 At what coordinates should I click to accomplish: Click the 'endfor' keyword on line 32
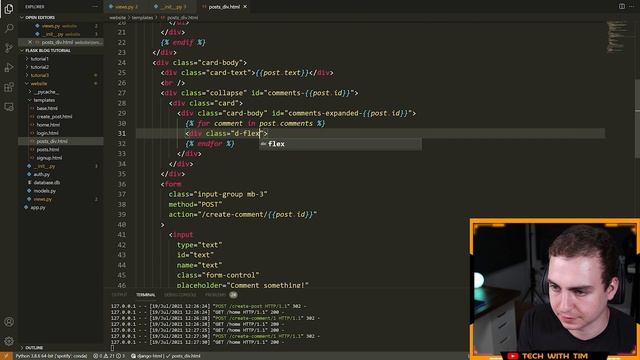pyautogui.click(x=210, y=144)
